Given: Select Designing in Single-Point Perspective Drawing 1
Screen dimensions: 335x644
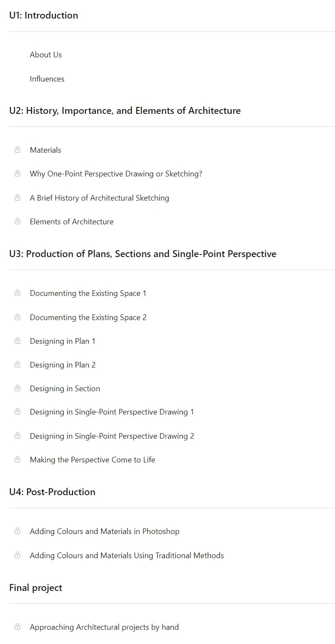Looking at the screenshot, I should 112,412.
